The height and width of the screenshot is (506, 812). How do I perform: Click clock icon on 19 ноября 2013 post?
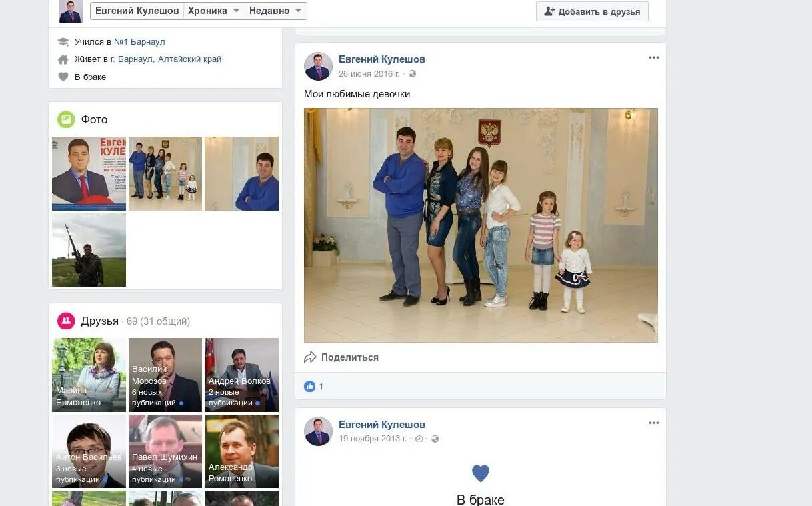(419, 439)
